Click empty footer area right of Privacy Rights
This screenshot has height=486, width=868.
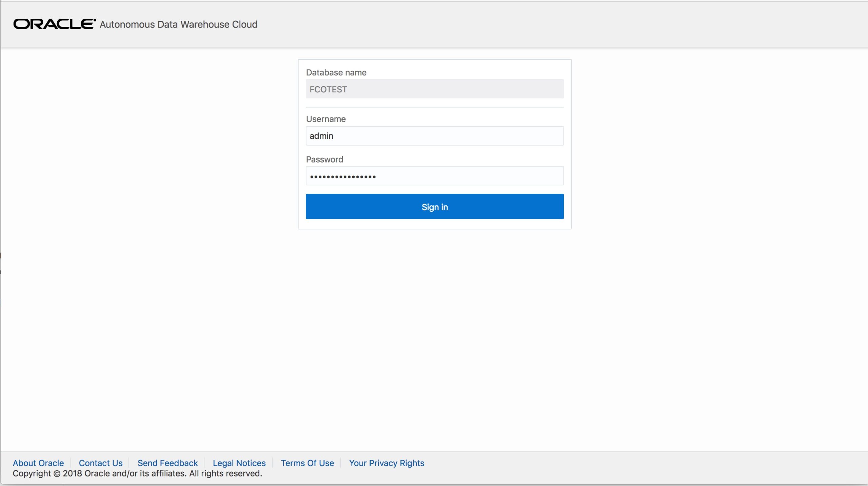pos(644,468)
